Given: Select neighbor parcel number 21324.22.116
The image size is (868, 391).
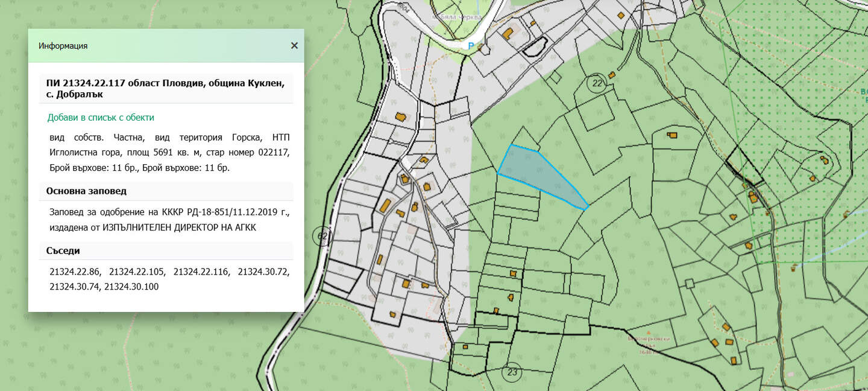Looking at the screenshot, I should (x=201, y=272).
